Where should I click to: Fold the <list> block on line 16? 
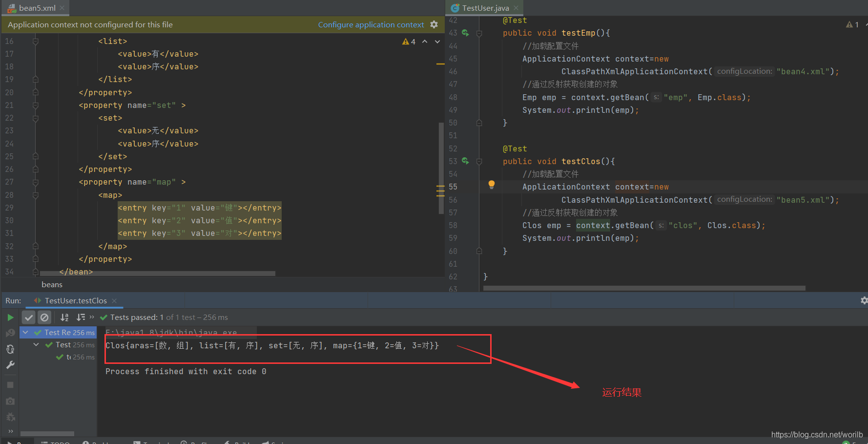point(36,41)
